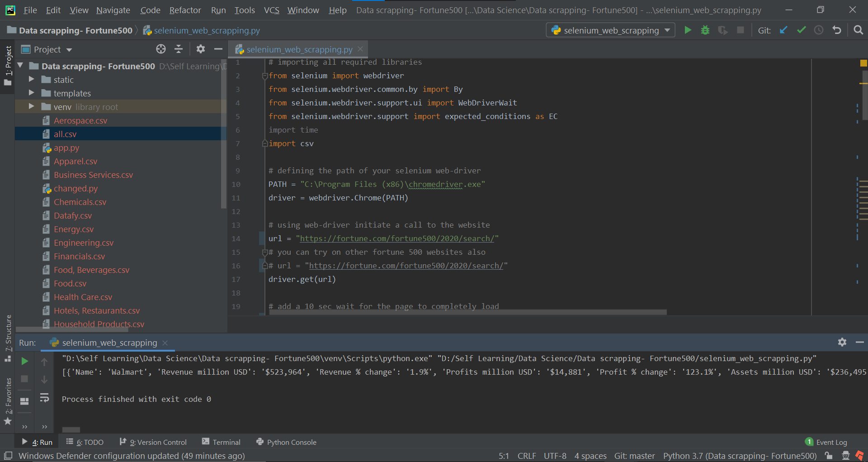Toggle tool window bars in status corner
This screenshot has height=462, width=868.
(x=8, y=456)
